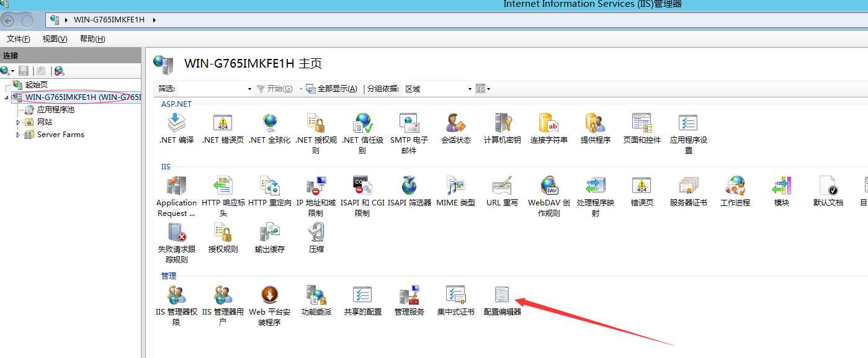
Task: Expand the 网站 tree node
Action: click(18, 122)
